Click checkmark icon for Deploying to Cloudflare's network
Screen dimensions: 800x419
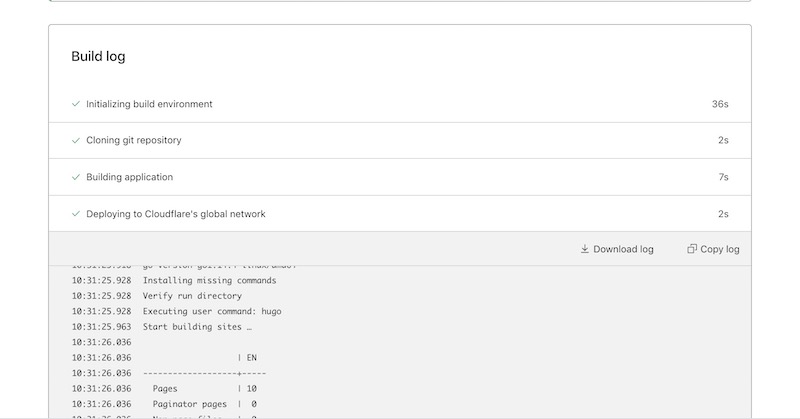coord(76,214)
